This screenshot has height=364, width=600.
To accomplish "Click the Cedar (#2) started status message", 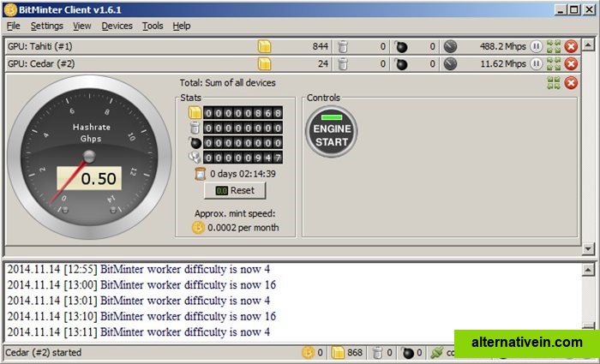I will 44,353.
